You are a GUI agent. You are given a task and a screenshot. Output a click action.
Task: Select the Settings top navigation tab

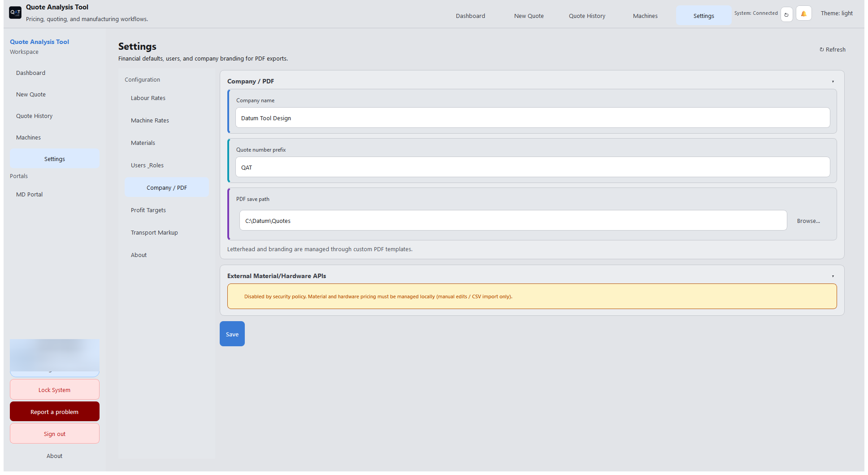tap(703, 16)
